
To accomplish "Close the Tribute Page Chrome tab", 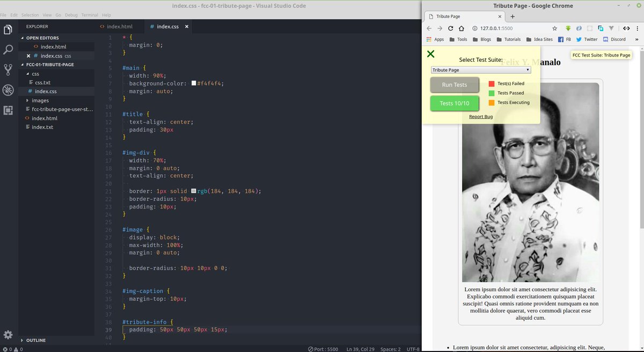I will click(500, 17).
